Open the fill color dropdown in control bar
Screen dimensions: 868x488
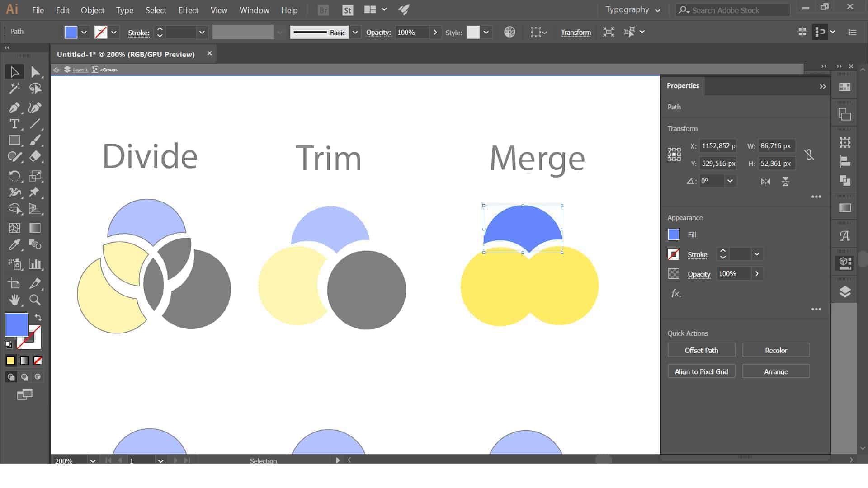84,33
